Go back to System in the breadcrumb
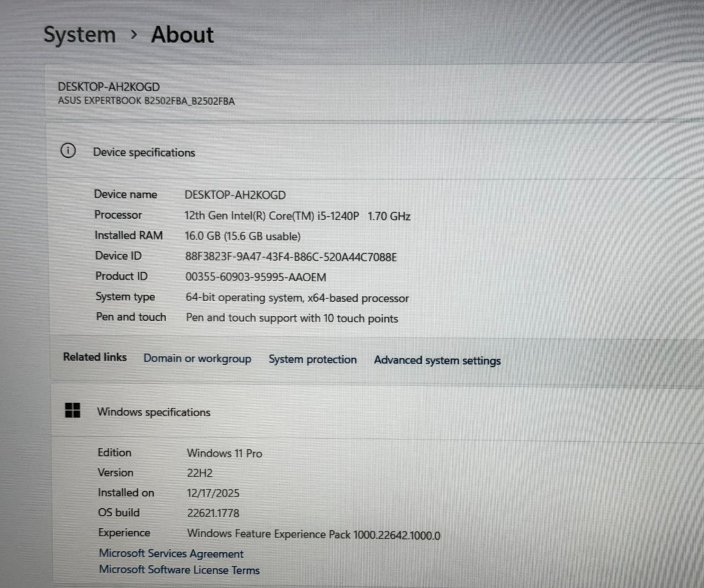Image resolution: width=704 pixels, height=588 pixels. [79, 36]
